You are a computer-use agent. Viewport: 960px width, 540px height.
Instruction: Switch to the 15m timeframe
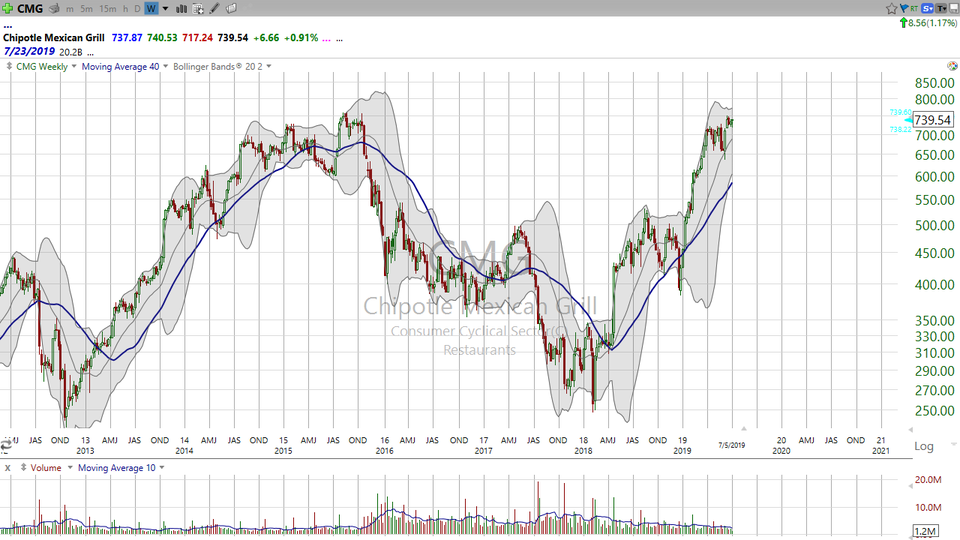(x=108, y=9)
